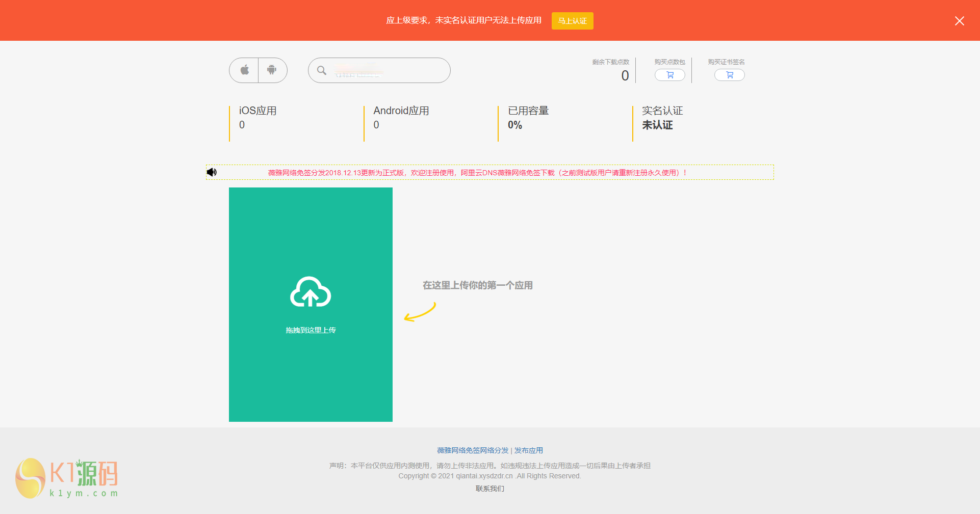The height and width of the screenshot is (514, 980).
Task: Select the Android filter icon
Action: (x=272, y=70)
